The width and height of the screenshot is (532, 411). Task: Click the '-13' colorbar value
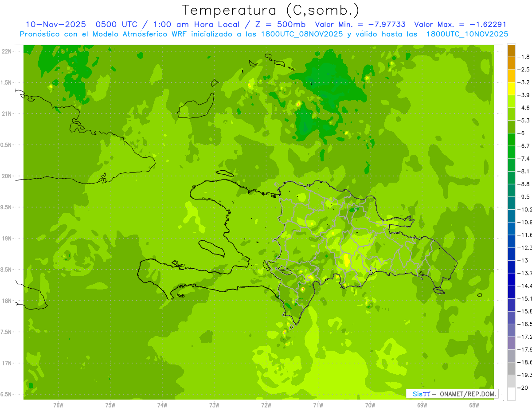522,260
